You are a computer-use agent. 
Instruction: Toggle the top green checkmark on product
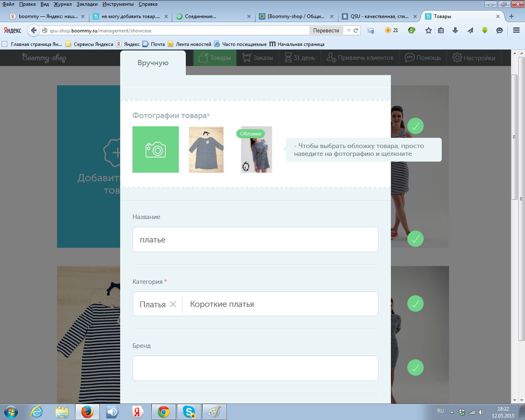click(x=415, y=126)
